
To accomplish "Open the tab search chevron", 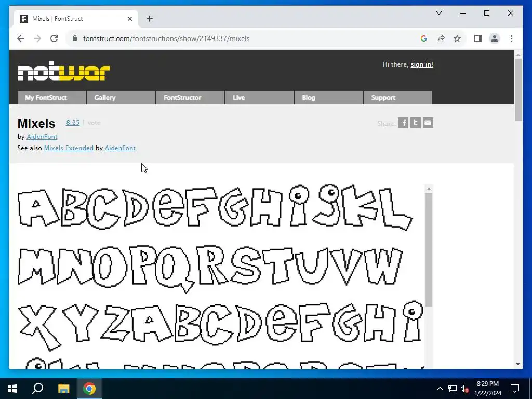I will coord(439,13).
